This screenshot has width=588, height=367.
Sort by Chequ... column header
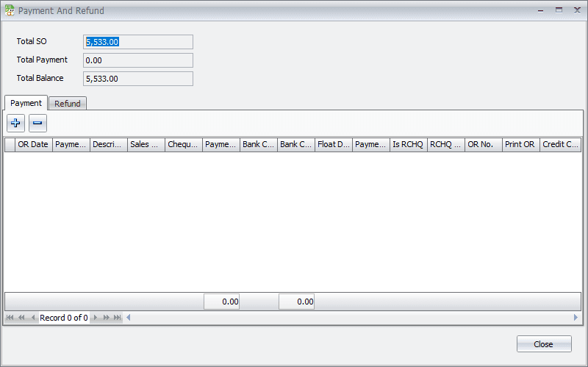tap(184, 144)
